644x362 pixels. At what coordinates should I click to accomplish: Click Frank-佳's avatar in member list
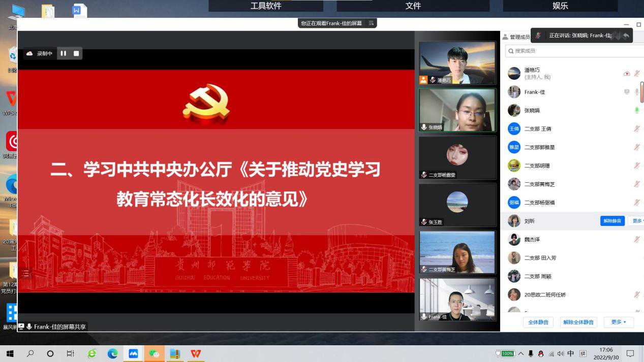click(514, 92)
